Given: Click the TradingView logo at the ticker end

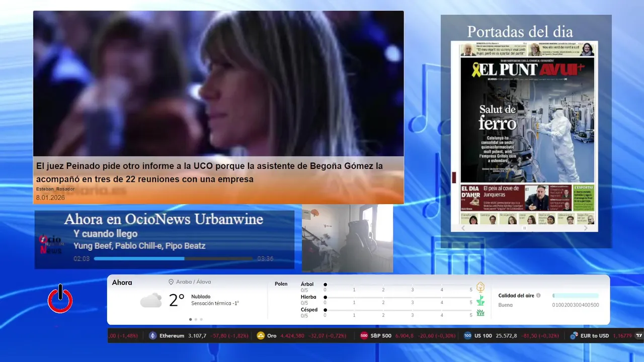Looking at the screenshot, I should pyautogui.click(x=639, y=335).
